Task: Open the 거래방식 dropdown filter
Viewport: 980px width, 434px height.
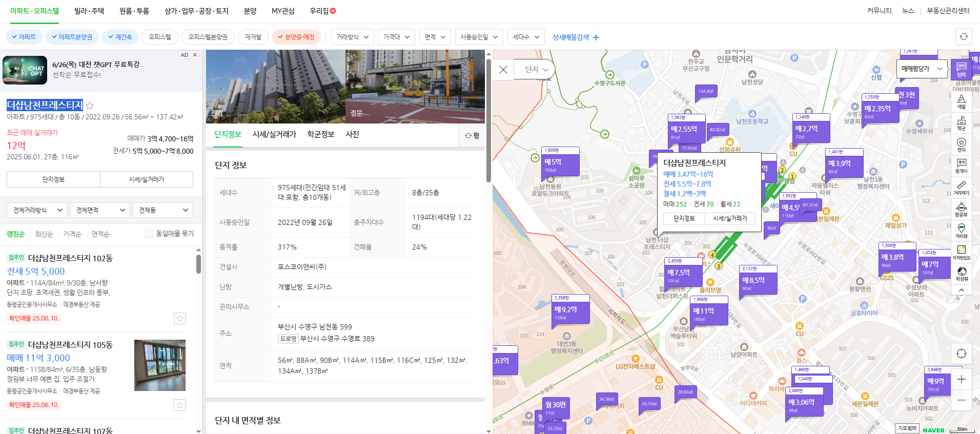Action: click(x=353, y=37)
